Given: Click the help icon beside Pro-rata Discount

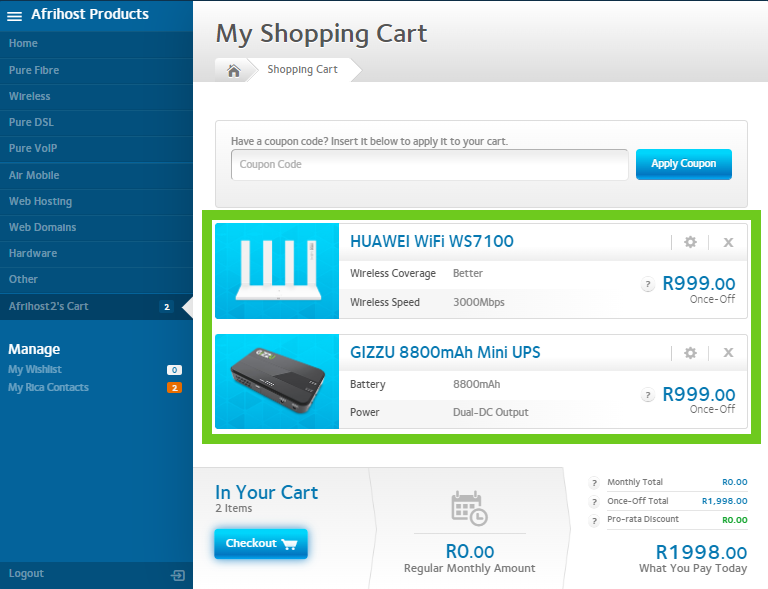Looking at the screenshot, I should pyautogui.click(x=594, y=520).
